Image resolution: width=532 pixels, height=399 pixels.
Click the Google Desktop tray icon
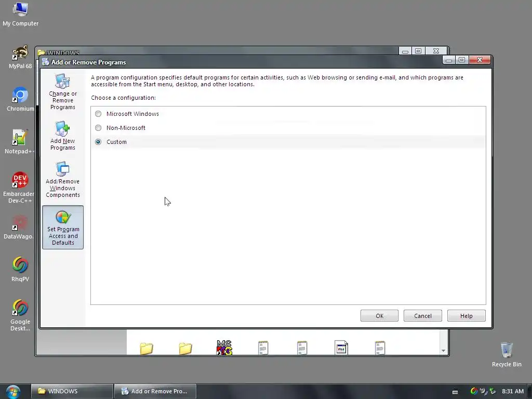474,391
